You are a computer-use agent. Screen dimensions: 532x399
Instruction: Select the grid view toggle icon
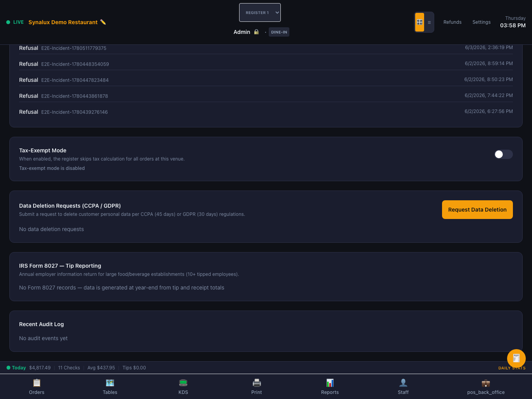click(419, 22)
